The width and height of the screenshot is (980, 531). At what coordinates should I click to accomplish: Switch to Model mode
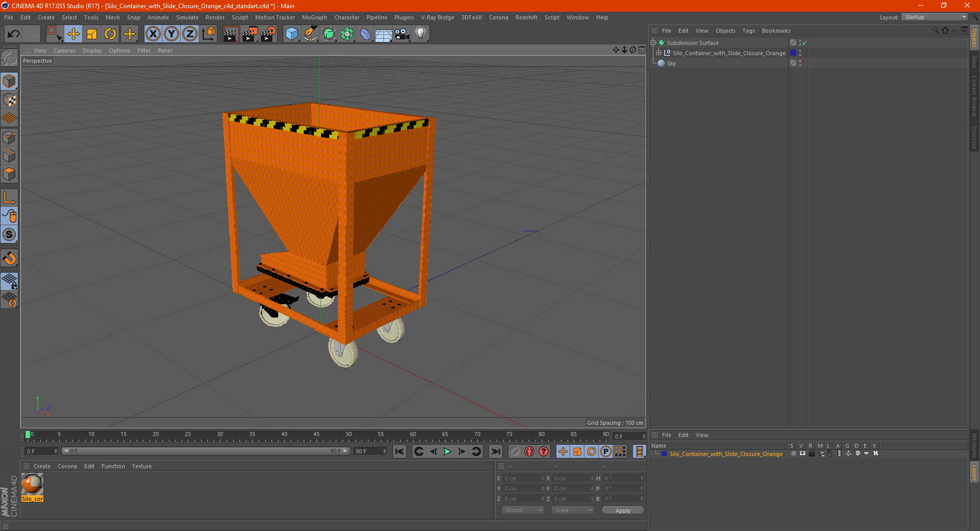[9, 81]
